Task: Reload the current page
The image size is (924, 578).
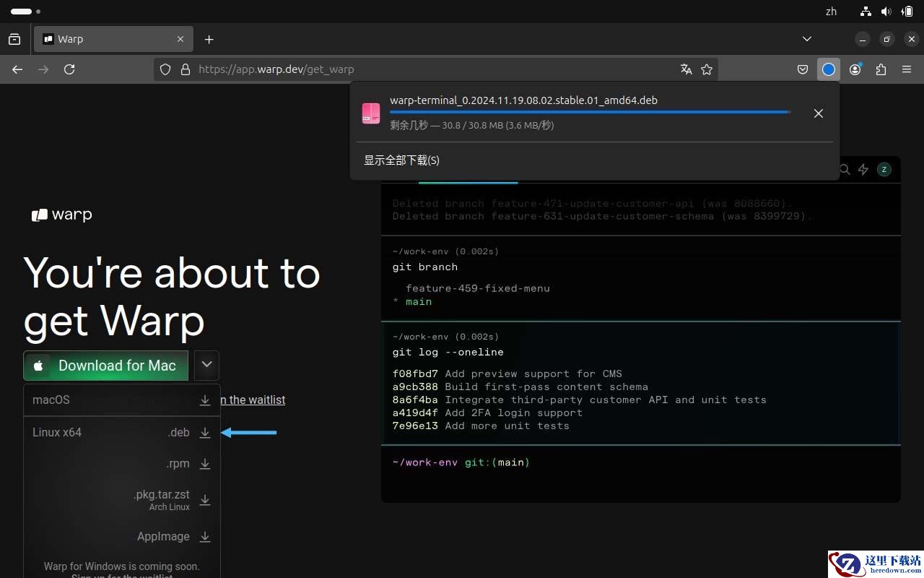Action: tap(69, 69)
